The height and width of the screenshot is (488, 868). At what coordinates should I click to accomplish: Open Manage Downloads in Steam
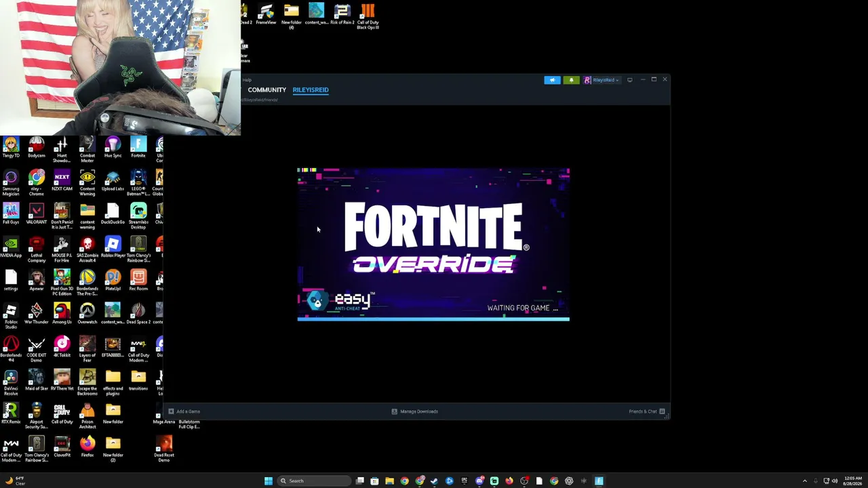pos(415,411)
